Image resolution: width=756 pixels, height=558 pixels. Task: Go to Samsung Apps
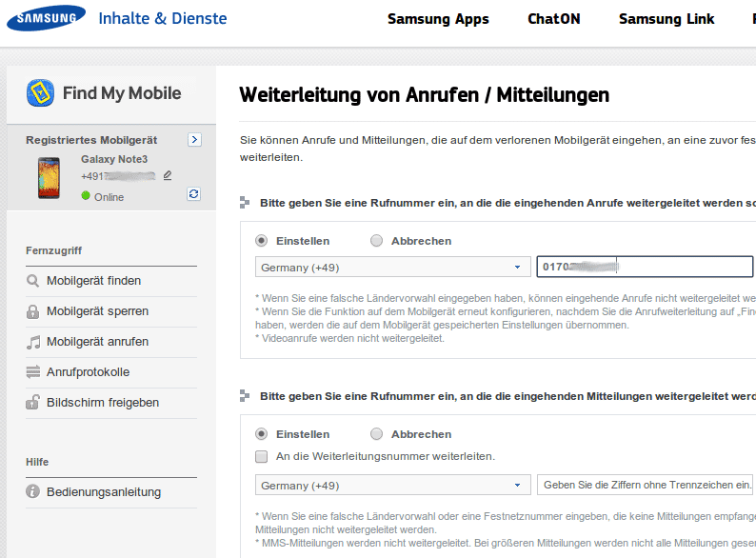438,19
